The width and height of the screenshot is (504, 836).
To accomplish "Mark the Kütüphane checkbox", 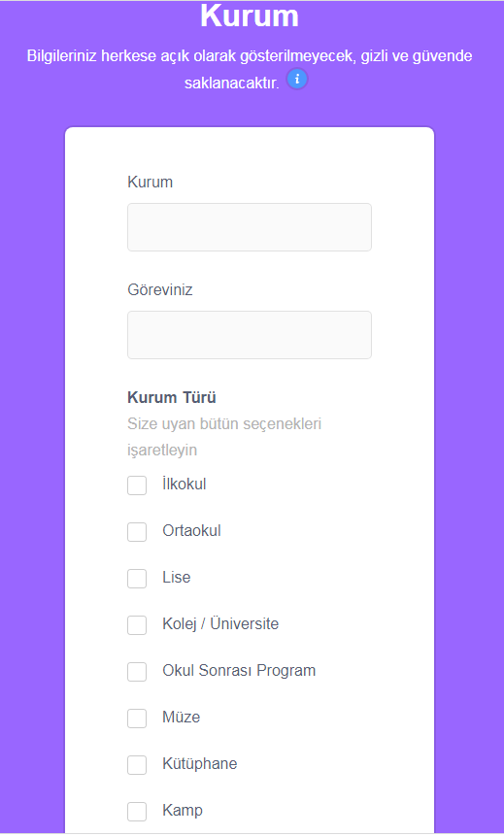I will coord(137,765).
